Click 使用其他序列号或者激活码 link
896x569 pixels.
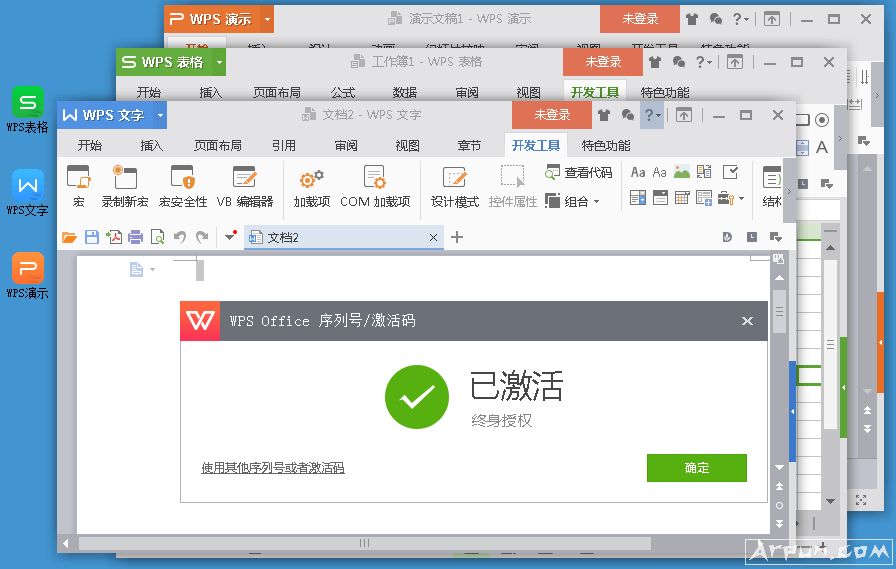pyautogui.click(x=273, y=468)
